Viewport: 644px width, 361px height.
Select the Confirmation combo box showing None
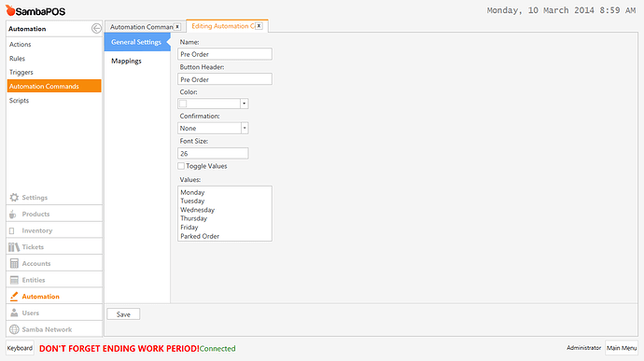click(213, 128)
